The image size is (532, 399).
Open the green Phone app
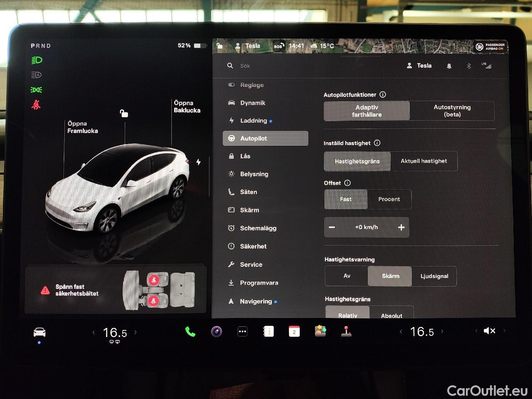click(190, 331)
